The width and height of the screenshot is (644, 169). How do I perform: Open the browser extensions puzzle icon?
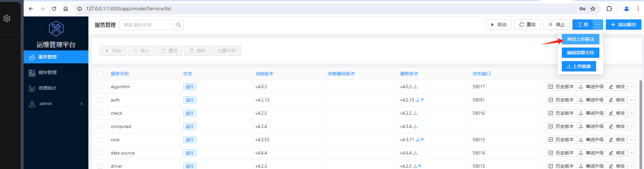(609, 9)
